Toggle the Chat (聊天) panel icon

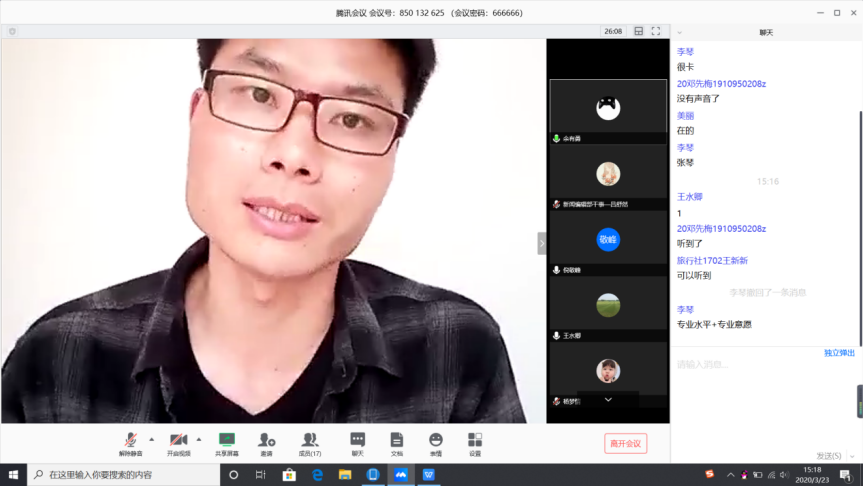pyautogui.click(x=357, y=441)
